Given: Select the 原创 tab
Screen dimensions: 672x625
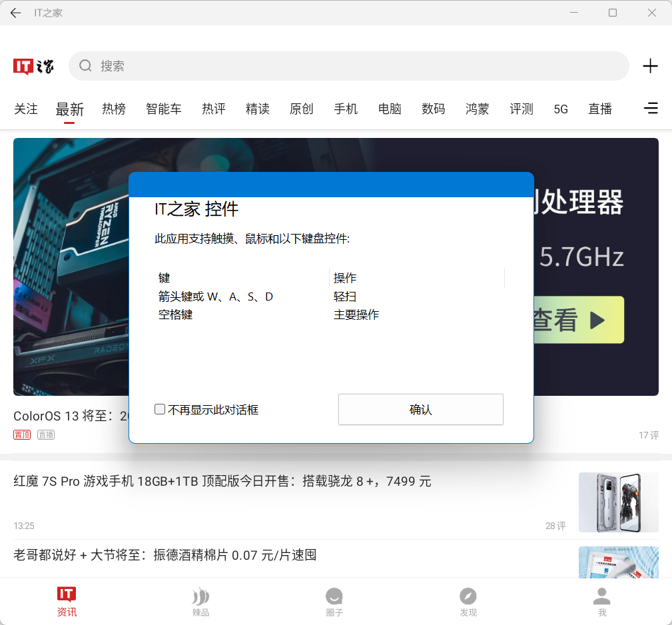Looking at the screenshot, I should point(301,109).
